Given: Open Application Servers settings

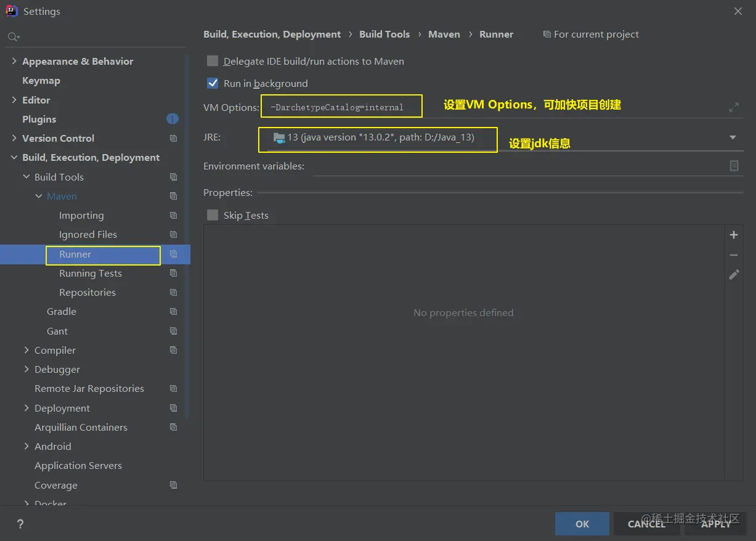Looking at the screenshot, I should [x=78, y=466].
